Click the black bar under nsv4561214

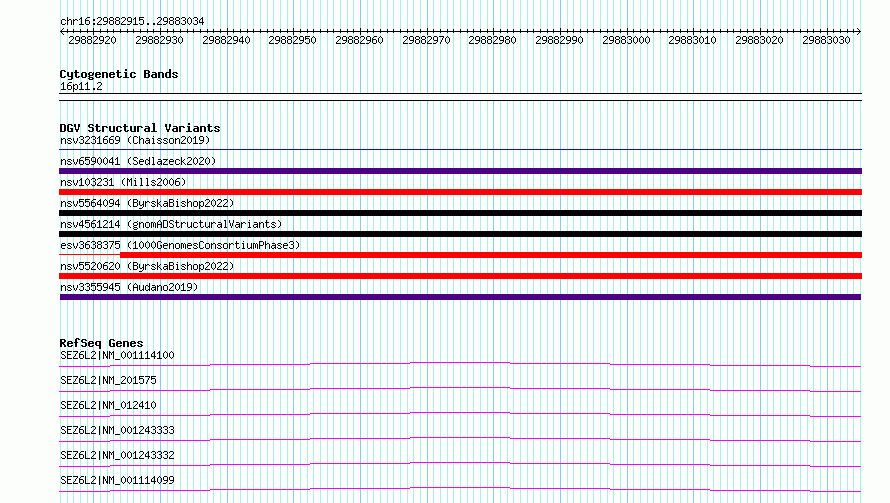tap(460, 234)
